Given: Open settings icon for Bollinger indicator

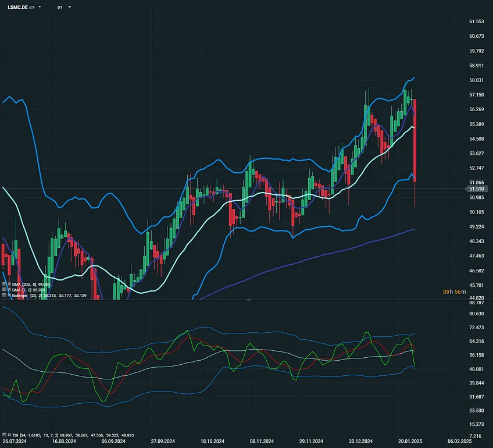Looking at the screenshot, I should pos(4,296).
